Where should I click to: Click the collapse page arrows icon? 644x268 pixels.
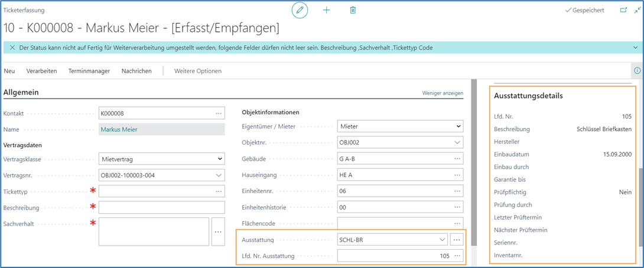pos(638,10)
